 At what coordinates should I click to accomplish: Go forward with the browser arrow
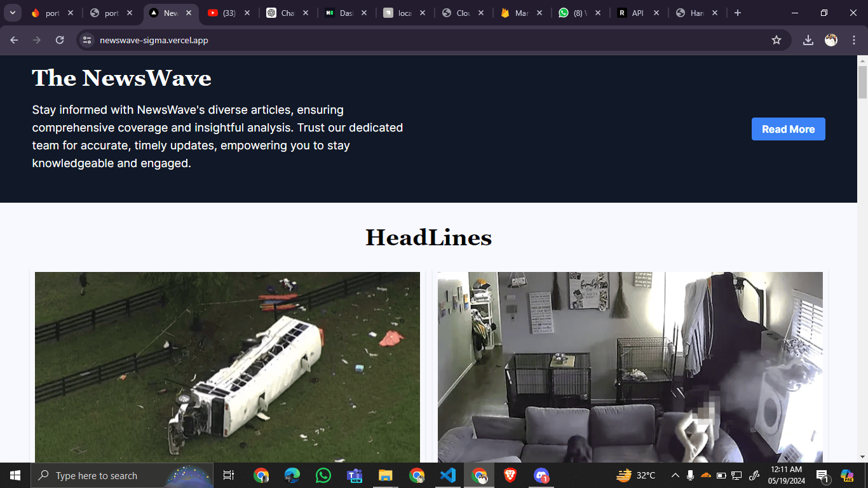click(37, 40)
